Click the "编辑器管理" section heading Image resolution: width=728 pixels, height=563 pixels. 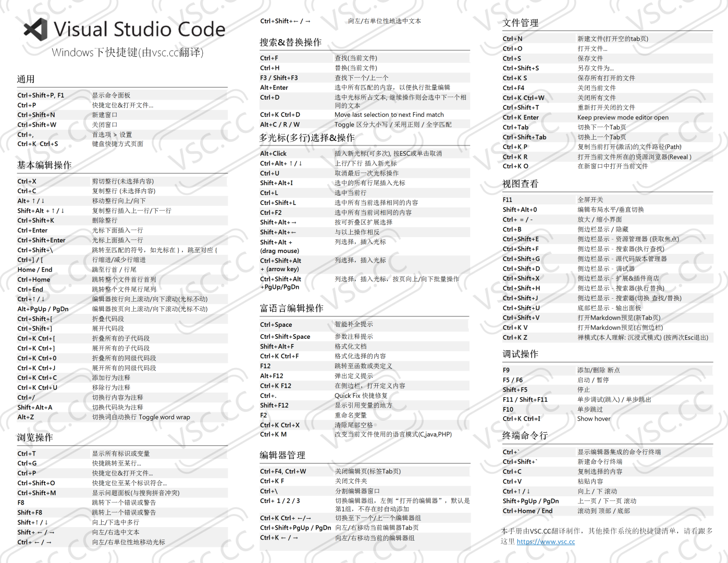282,455
